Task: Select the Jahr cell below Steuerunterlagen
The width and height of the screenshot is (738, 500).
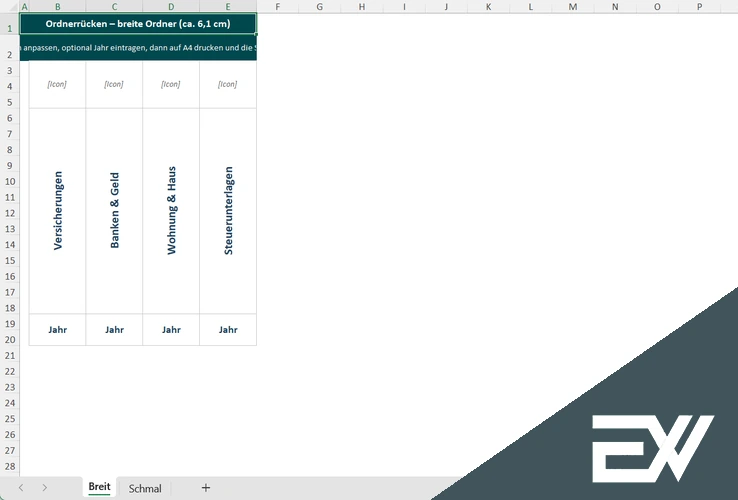Action: [x=228, y=330]
